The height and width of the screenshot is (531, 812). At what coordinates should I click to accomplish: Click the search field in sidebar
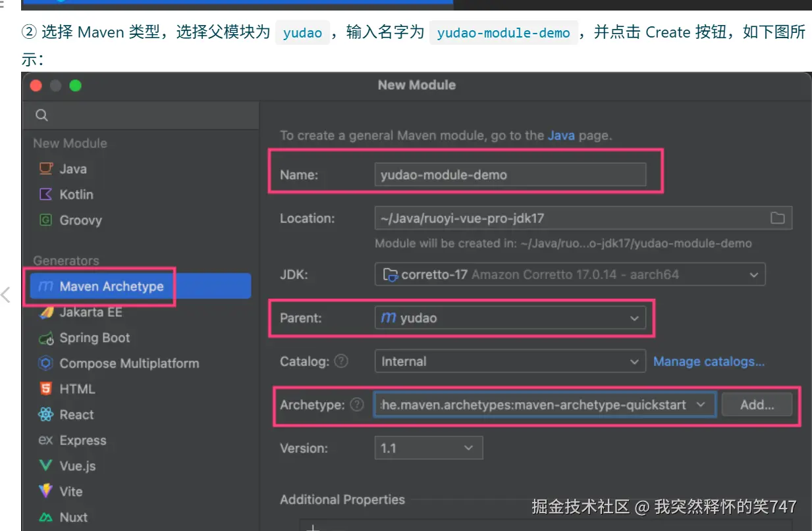[x=141, y=115]
